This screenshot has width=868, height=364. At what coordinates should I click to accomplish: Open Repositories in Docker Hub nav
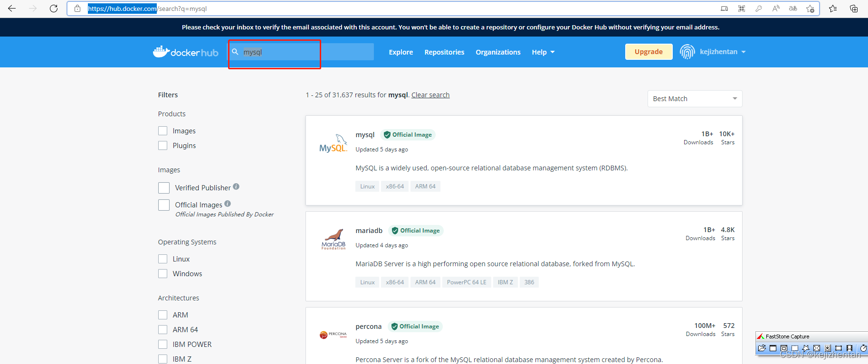click(444, 52)
